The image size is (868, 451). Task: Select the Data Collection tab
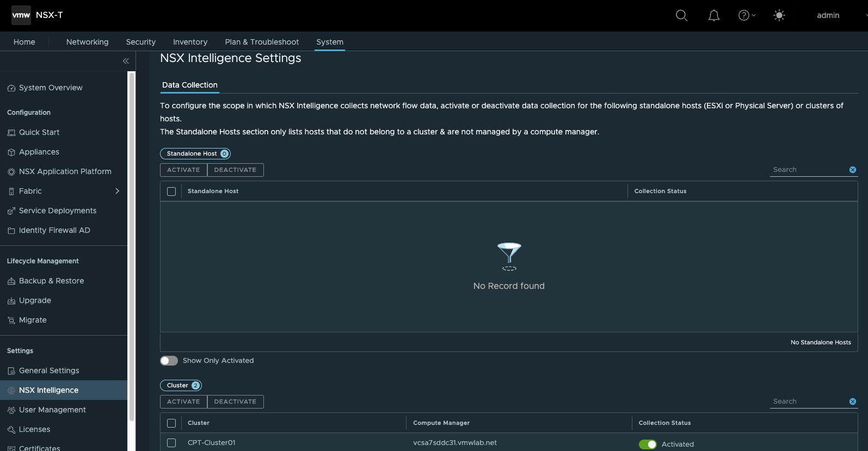[x=190, y=85]
